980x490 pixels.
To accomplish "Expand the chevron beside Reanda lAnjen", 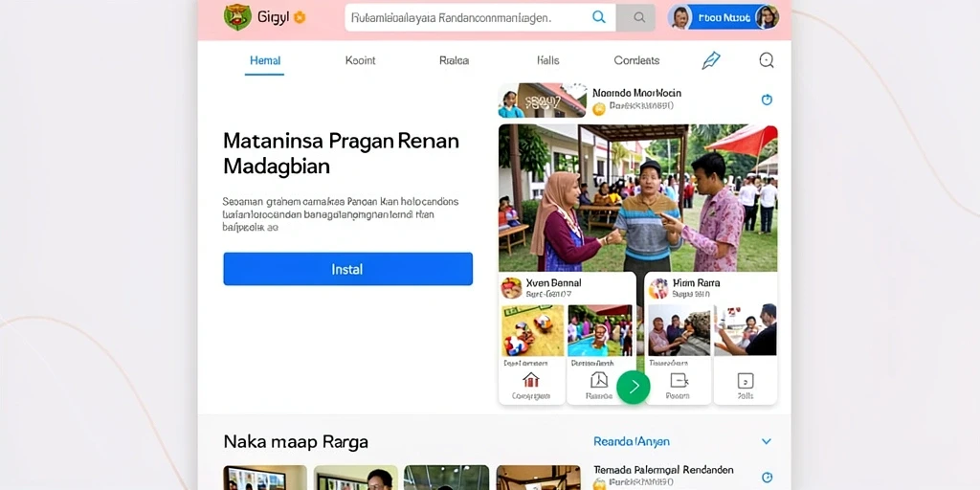I will (767, 442).
